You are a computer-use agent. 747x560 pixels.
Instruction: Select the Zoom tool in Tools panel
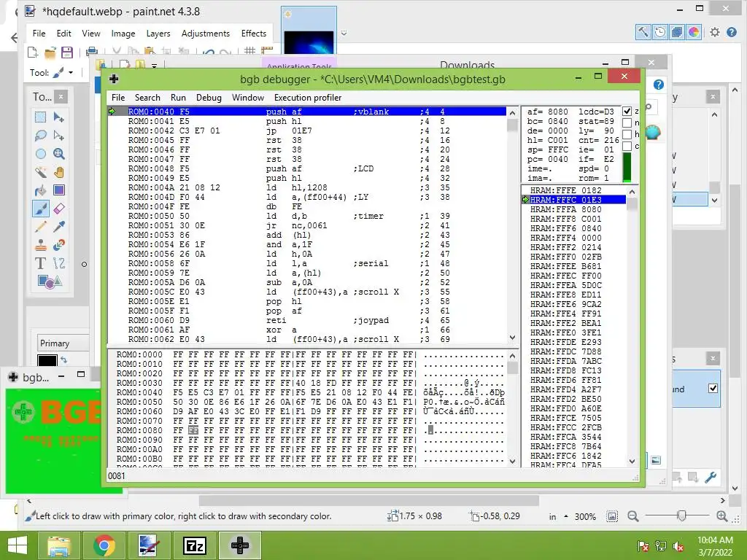click(59, 154)
